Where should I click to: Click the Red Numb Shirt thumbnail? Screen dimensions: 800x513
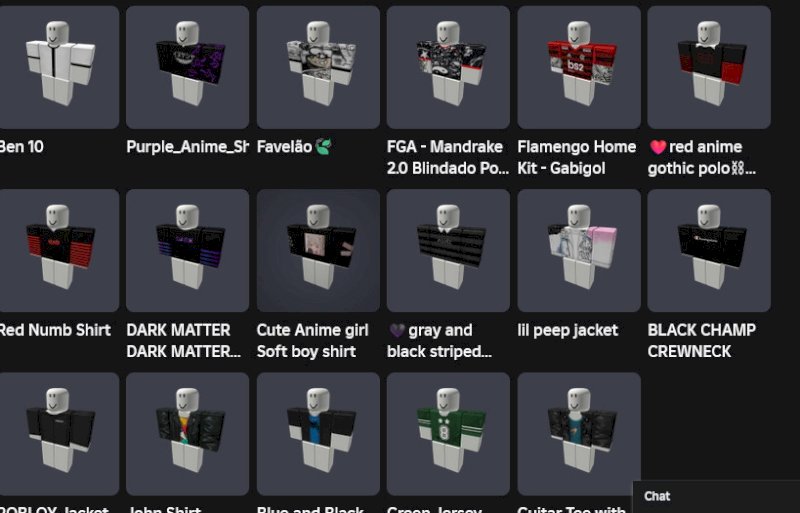click(x=59, y=250)
